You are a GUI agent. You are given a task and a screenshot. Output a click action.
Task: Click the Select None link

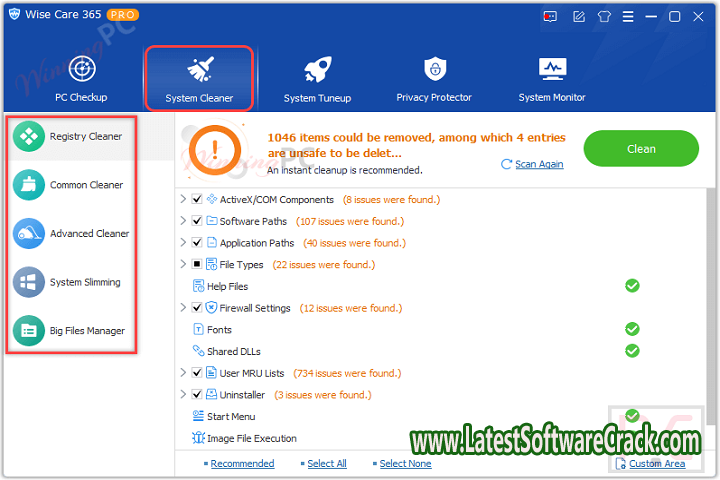point(405,463)
